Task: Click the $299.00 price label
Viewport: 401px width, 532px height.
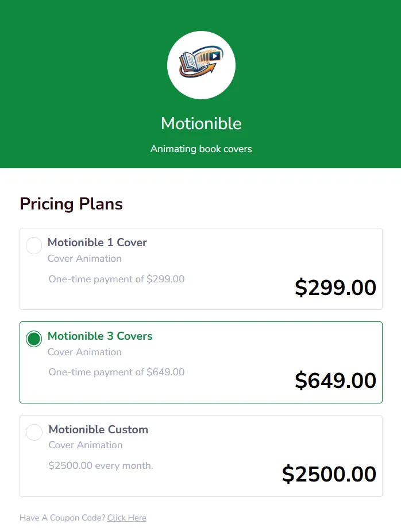Action: click(x=336, y=288)
